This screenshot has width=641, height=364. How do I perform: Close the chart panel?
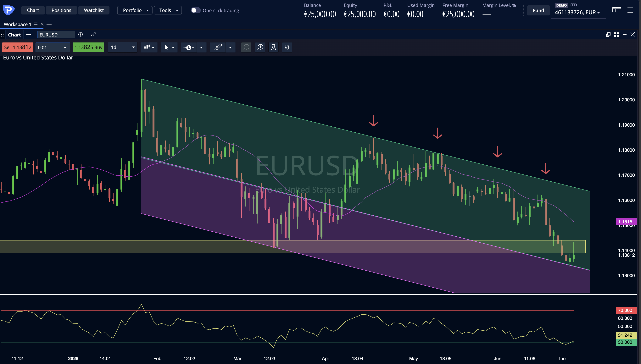click(x=633, y=35)
